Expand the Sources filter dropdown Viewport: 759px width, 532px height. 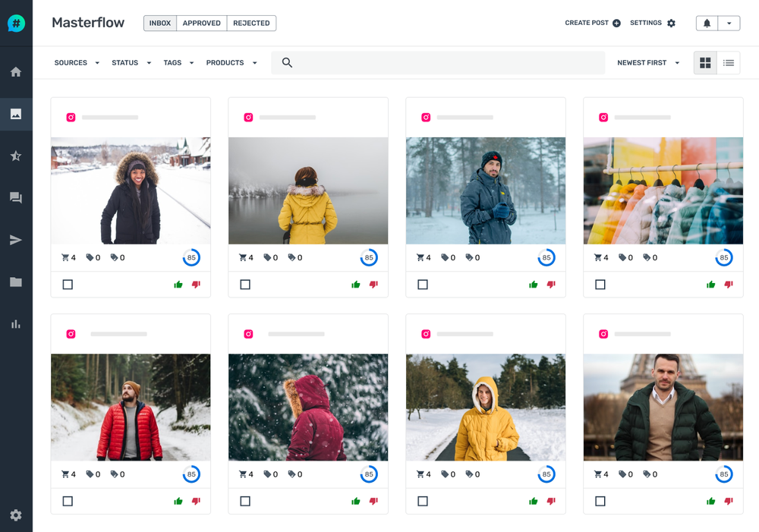coord(77,63)
